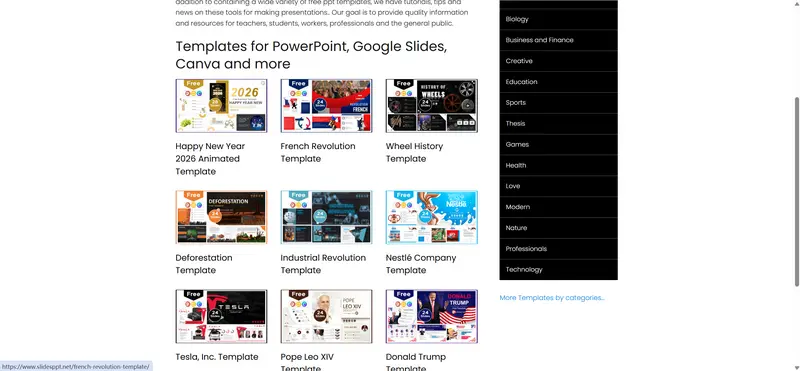This screenshot has height=371, width=800.
Task: Click the Pope Leo XIV Template title link
Action: click(307, 361)
